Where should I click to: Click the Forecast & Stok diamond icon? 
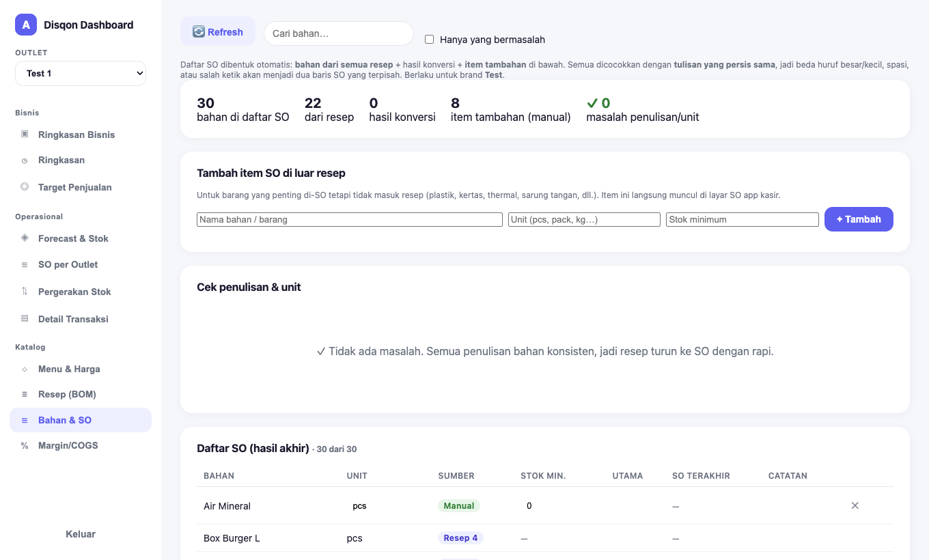coord(25,238)
